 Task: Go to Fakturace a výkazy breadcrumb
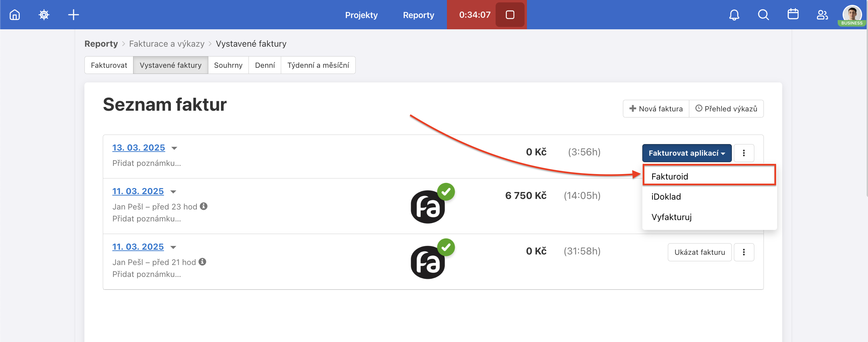point(167,44)
